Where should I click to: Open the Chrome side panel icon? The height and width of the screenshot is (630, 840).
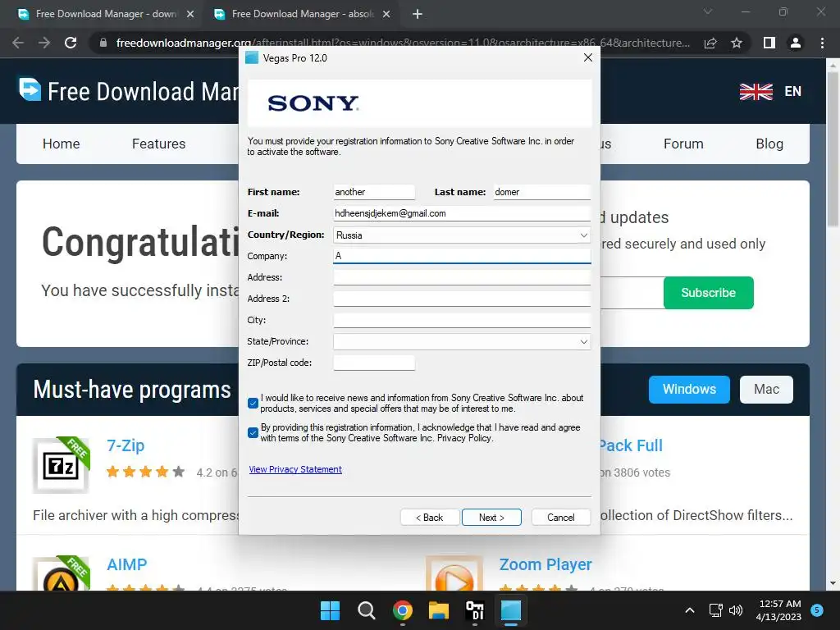(x=769, y=43)
